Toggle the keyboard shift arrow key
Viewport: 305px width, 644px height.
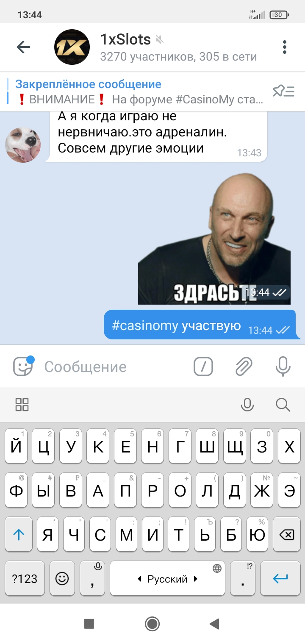pos(19,535)
